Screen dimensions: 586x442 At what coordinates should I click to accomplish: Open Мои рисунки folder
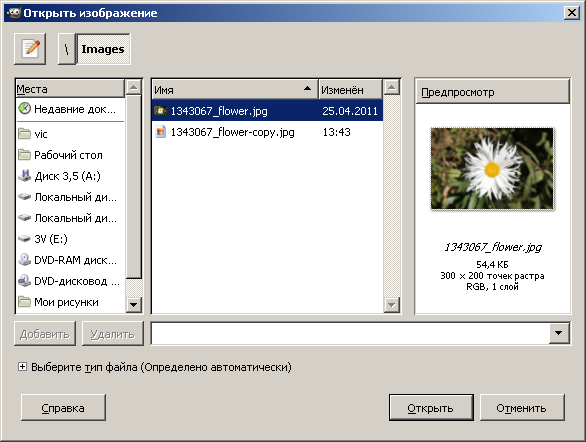pyautogui.click(x=70, y=302)
